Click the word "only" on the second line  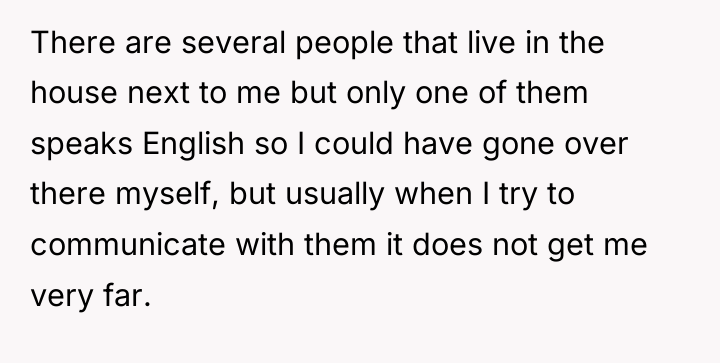376,95
